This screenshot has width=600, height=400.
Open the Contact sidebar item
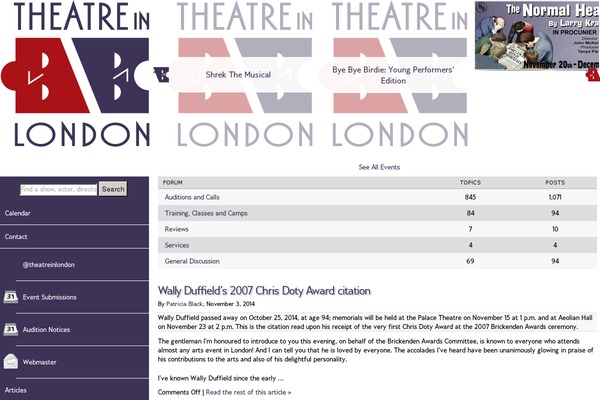pyautogui.click(x=16, y=237)
